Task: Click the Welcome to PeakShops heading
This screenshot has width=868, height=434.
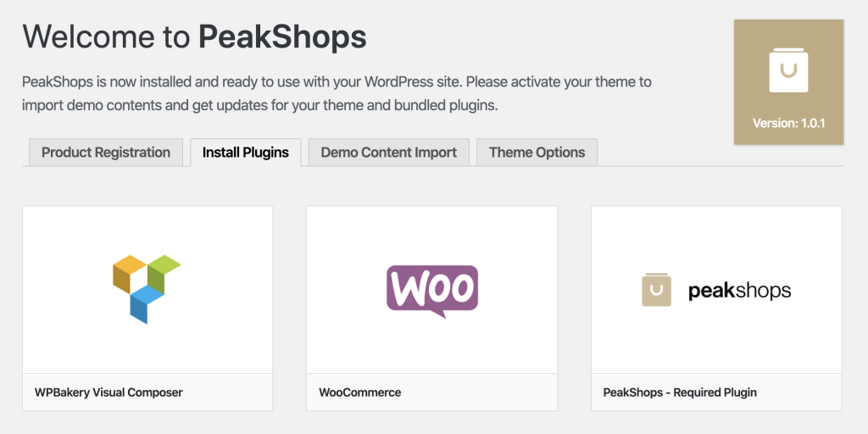Action: [194, 37]
